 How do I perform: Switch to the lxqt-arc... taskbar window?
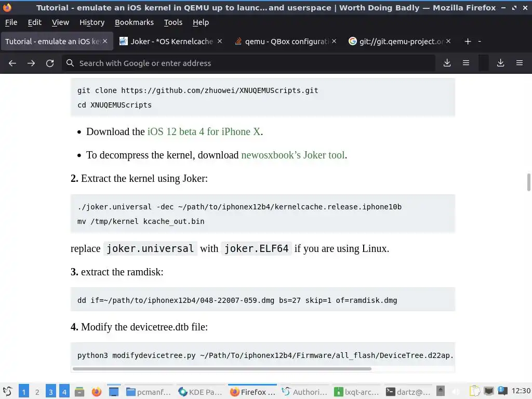(356, 392)
